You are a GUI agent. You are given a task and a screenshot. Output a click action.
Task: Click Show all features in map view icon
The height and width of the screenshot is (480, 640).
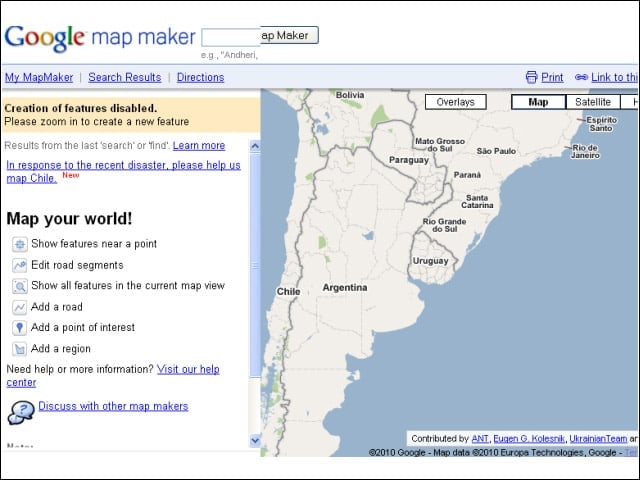tap(20, 286)
